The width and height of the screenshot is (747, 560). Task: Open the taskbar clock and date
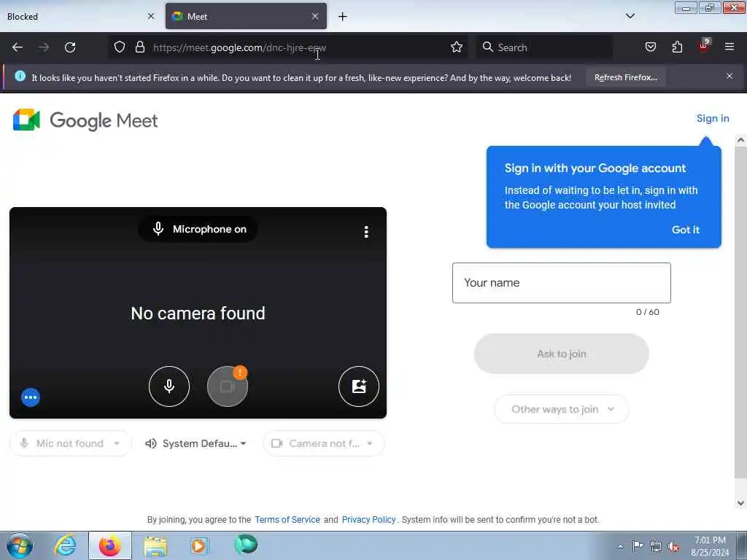coord(710,546)
